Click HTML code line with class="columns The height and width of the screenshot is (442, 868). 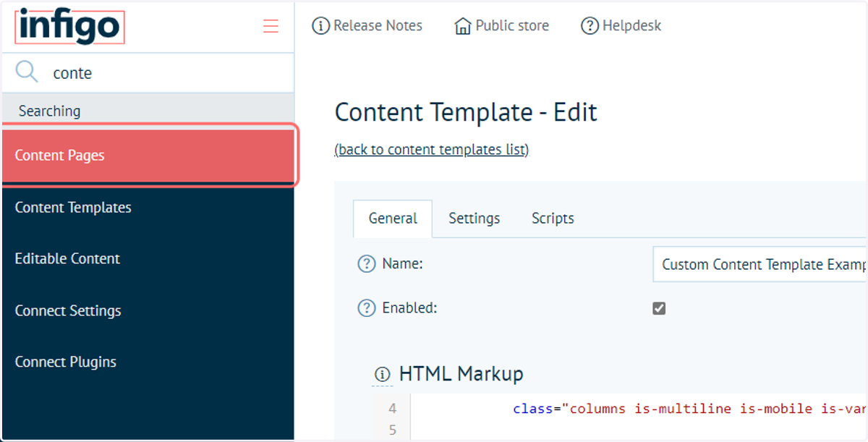(x=689, y=409)
